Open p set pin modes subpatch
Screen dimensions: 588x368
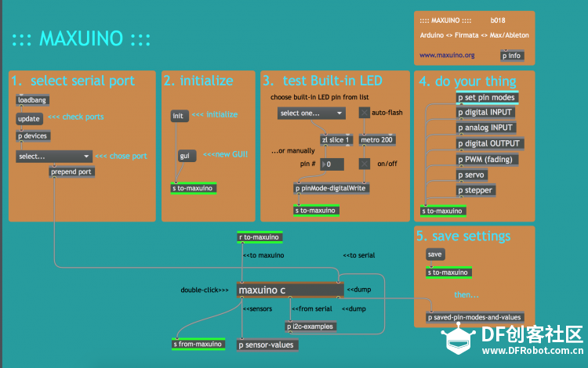point(487,97)
